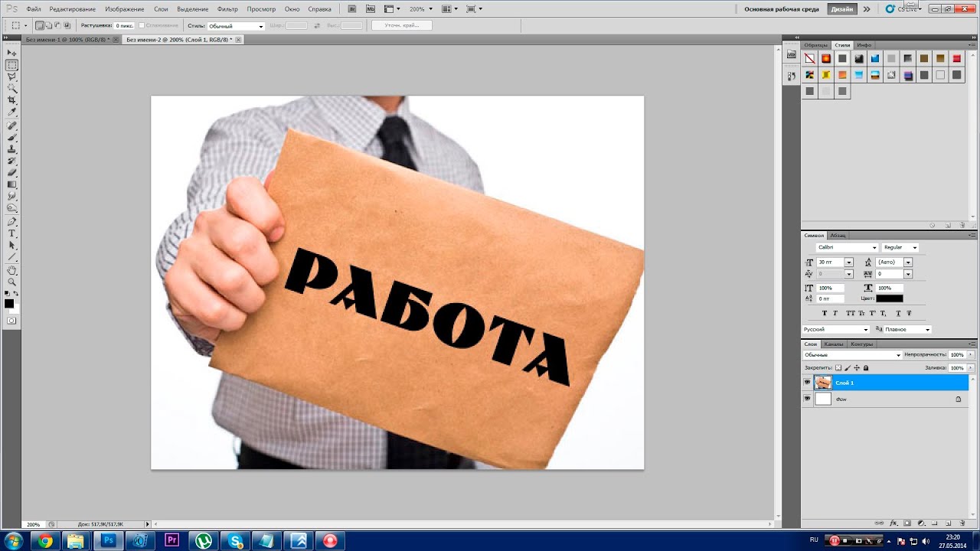
Task: Open the Calibri font family dropdown
Action: coord(847,247)
